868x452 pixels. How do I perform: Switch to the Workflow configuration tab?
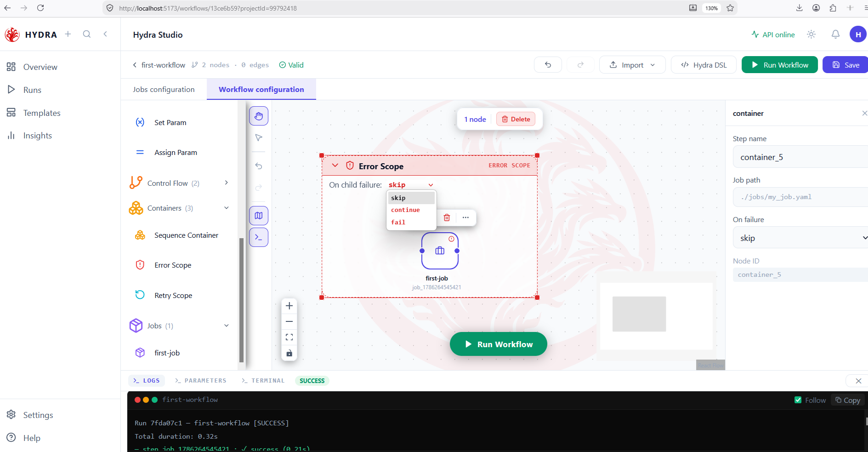coord(261,89)
